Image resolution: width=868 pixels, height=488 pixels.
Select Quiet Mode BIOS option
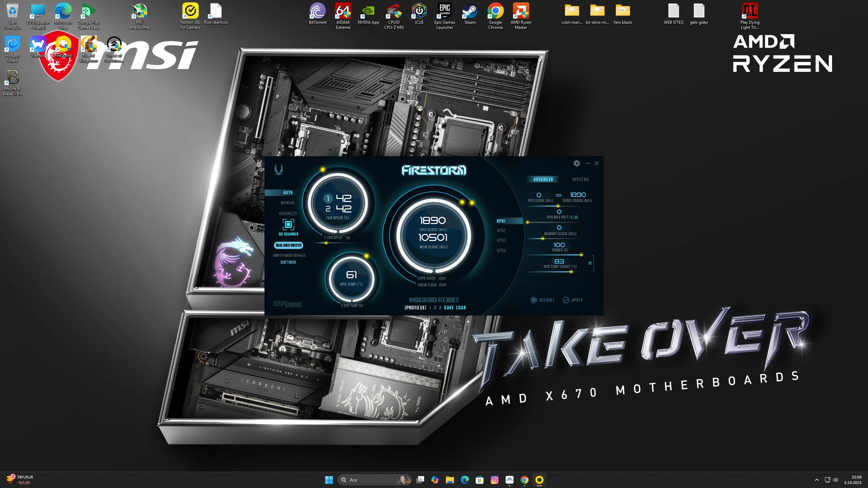click(x=288, y=262)
